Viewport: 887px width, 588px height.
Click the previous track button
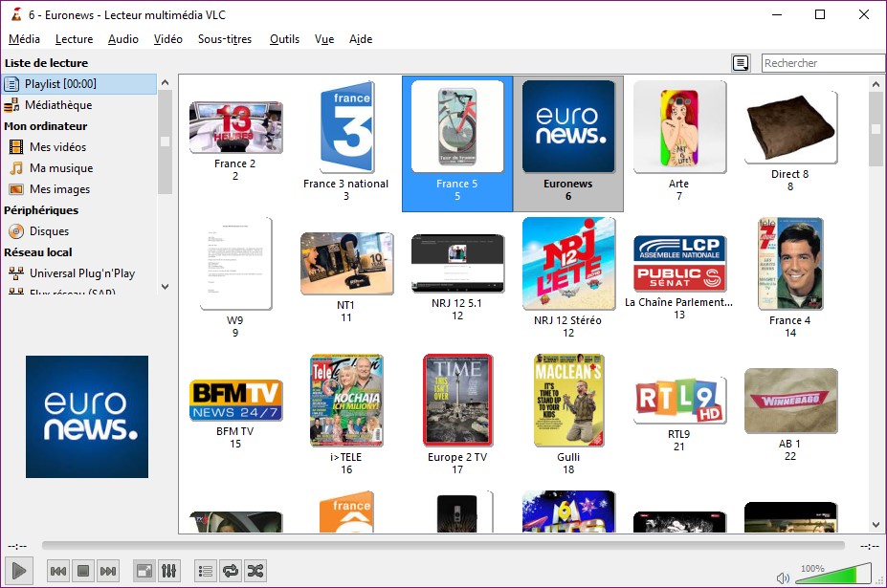[58, 572]
